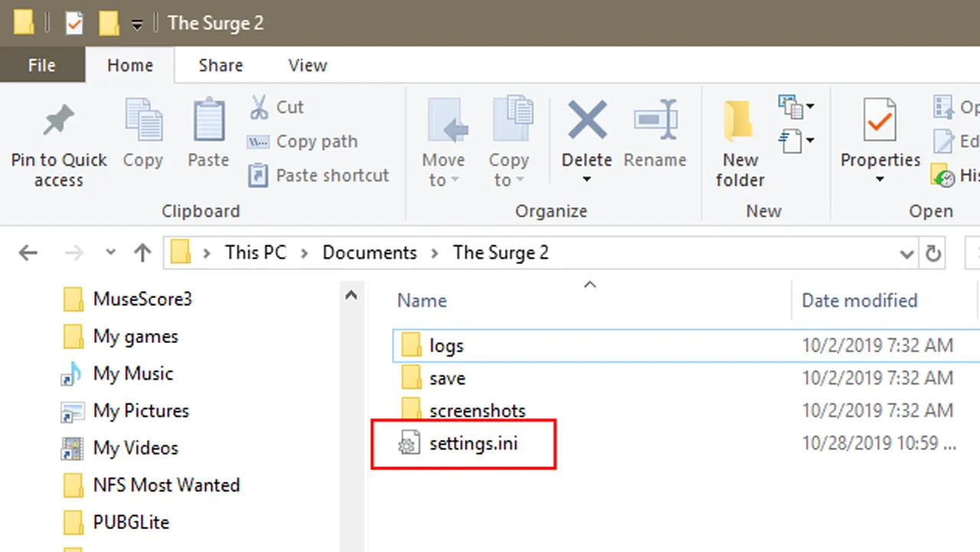The image size is (980, 552).
Task: Select the settings.ini file
Action: pos(474,443)
